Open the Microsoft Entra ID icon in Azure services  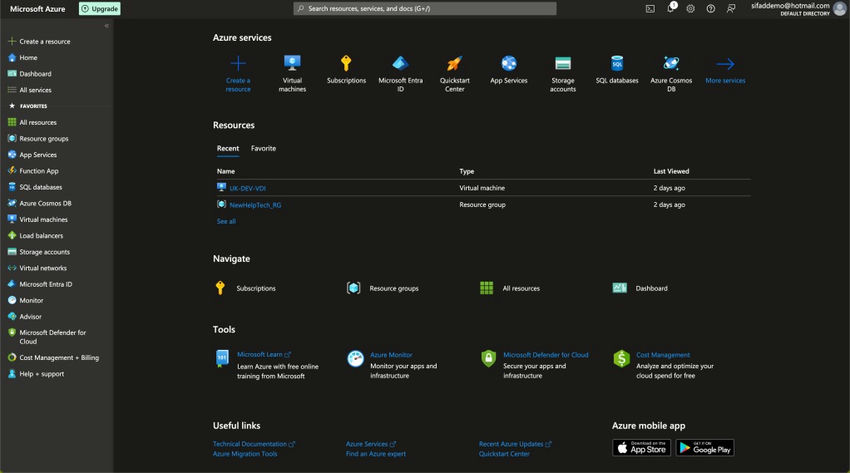pyautogui.click(x=400, y=63)
